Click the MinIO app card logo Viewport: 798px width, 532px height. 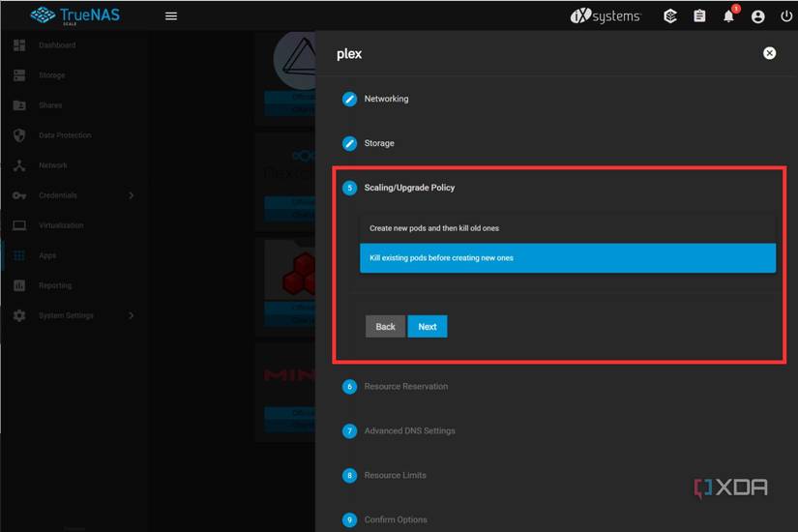pos(289,375)
